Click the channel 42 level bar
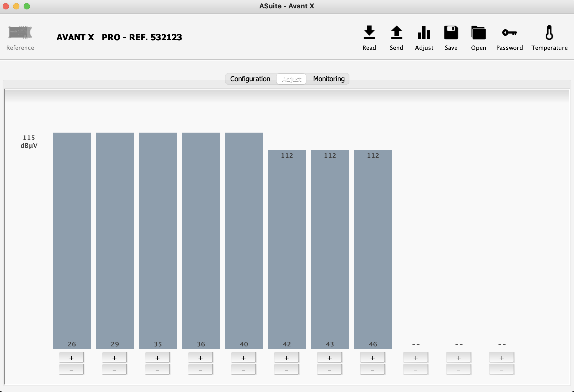The height and width of the screenshot is (392, 574). tap(287, 249)
